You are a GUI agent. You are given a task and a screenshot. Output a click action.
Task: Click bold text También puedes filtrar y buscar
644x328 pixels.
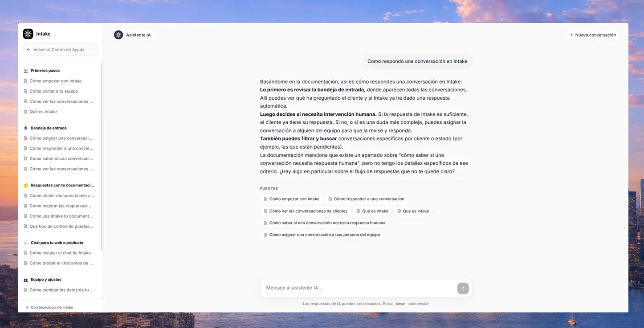coord(298,139)
